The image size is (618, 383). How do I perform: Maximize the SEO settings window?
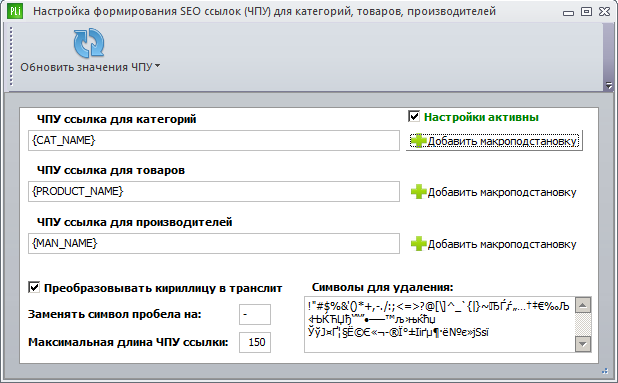586,12
